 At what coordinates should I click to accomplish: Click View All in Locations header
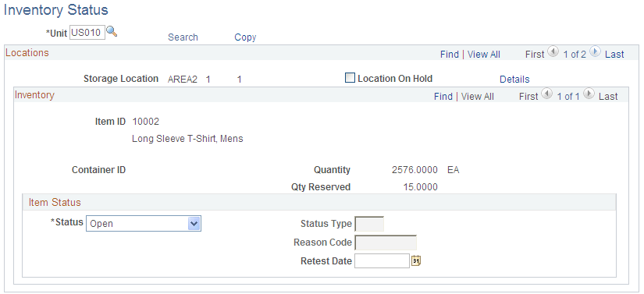point(484,54)
